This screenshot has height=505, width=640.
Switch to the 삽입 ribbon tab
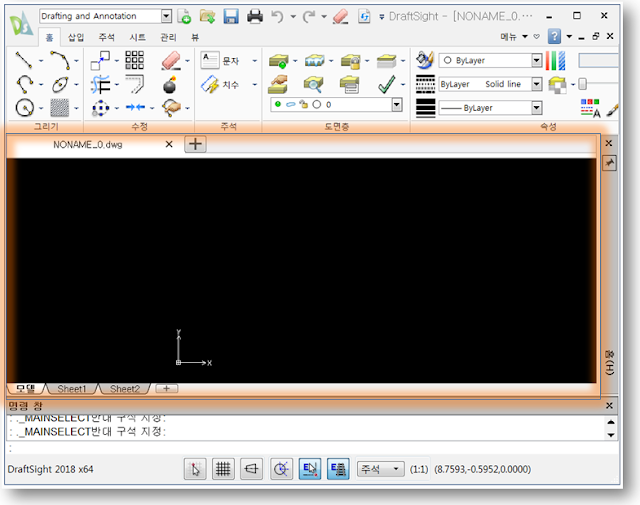76,38
